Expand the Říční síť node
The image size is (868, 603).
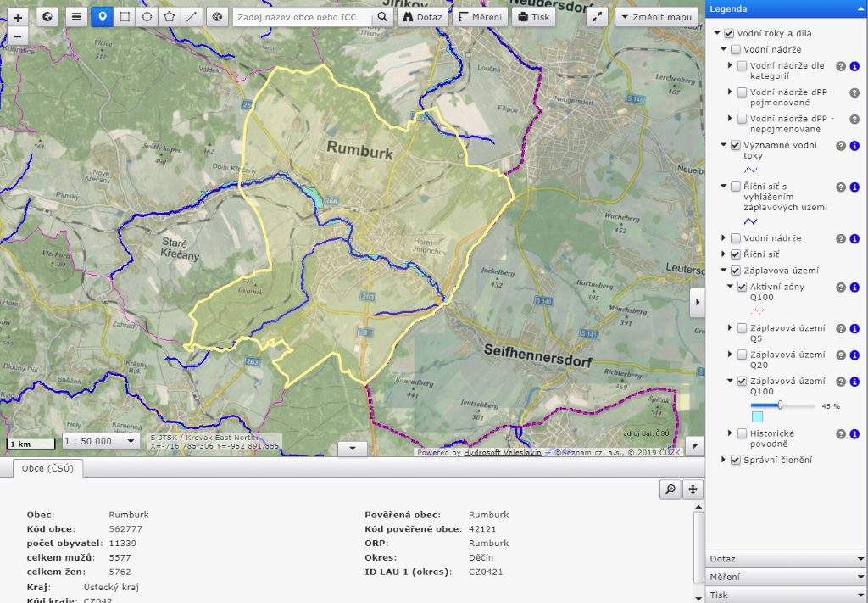[724, 254]
